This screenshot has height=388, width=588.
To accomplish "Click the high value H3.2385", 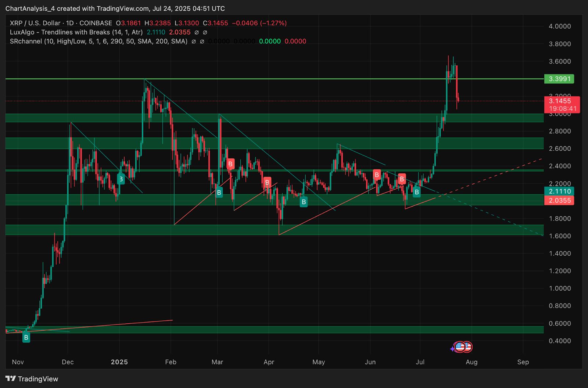I will point(157,23).
